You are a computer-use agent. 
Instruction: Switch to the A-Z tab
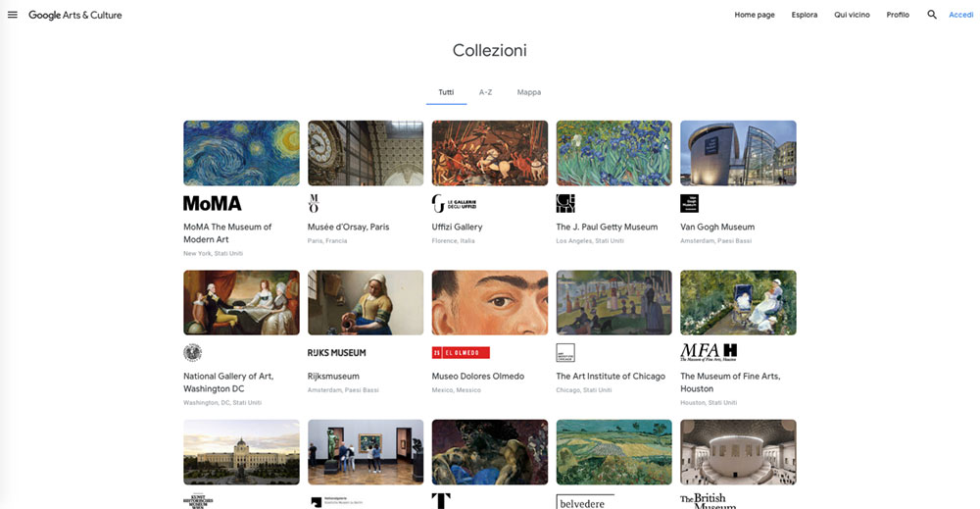click(486, 92)
